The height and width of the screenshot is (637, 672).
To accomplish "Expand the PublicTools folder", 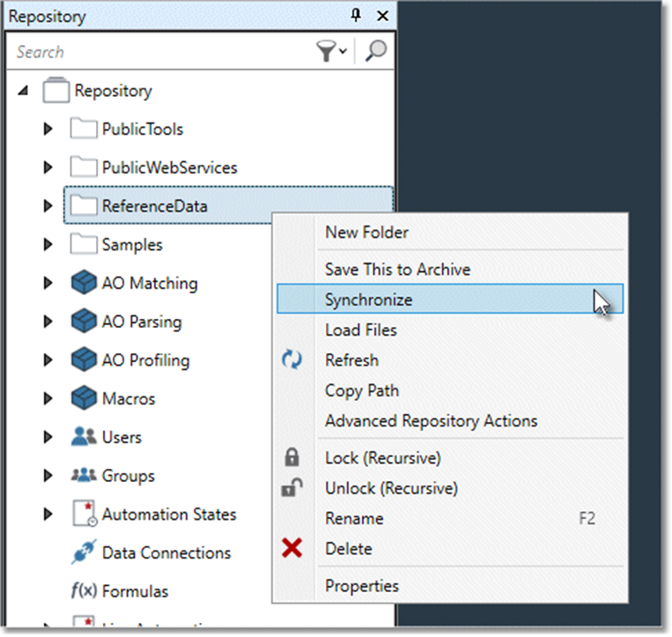I will pyautogui.click(x=48, y=130).
